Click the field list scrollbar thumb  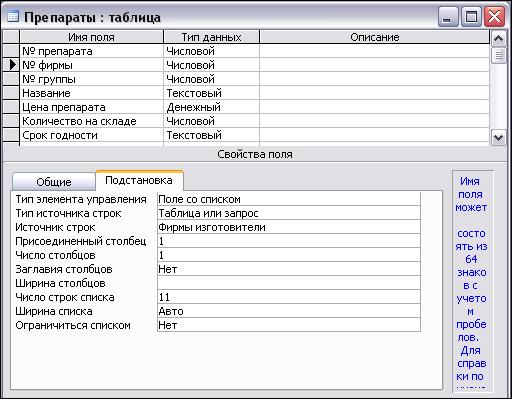pyautogui.click(x=498, y=55)
